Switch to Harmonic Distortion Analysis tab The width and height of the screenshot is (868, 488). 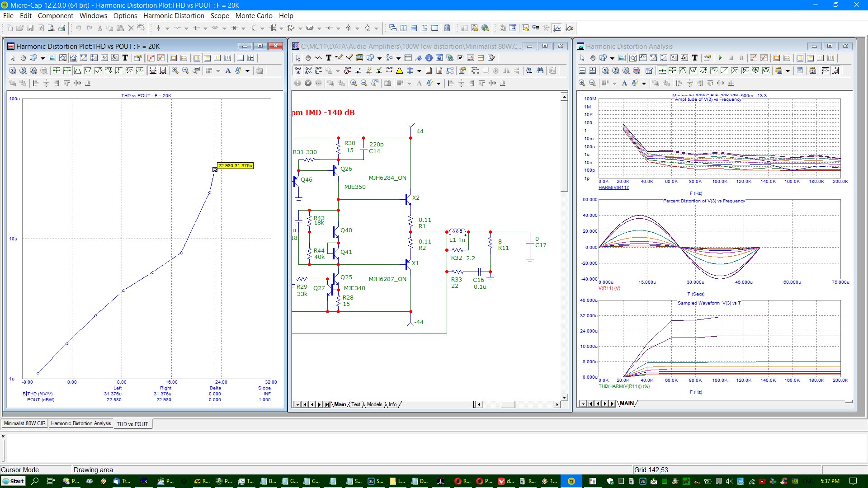80,424
